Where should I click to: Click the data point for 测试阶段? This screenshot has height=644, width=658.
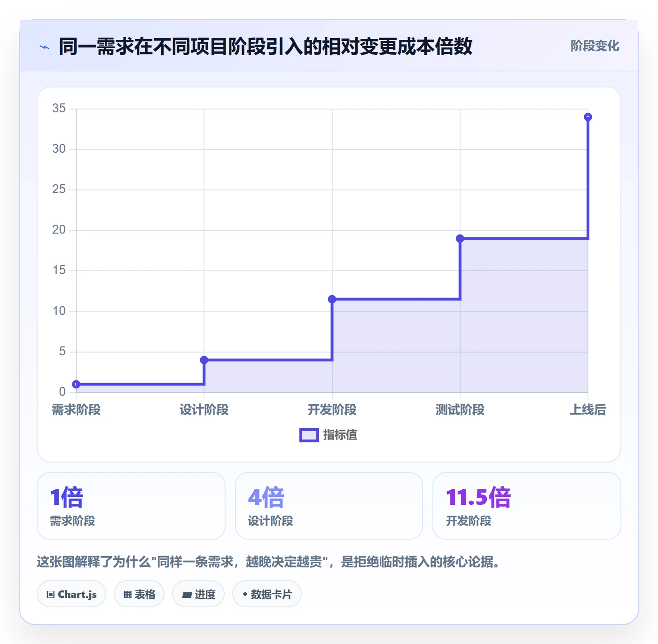click(x=460, y=239)
